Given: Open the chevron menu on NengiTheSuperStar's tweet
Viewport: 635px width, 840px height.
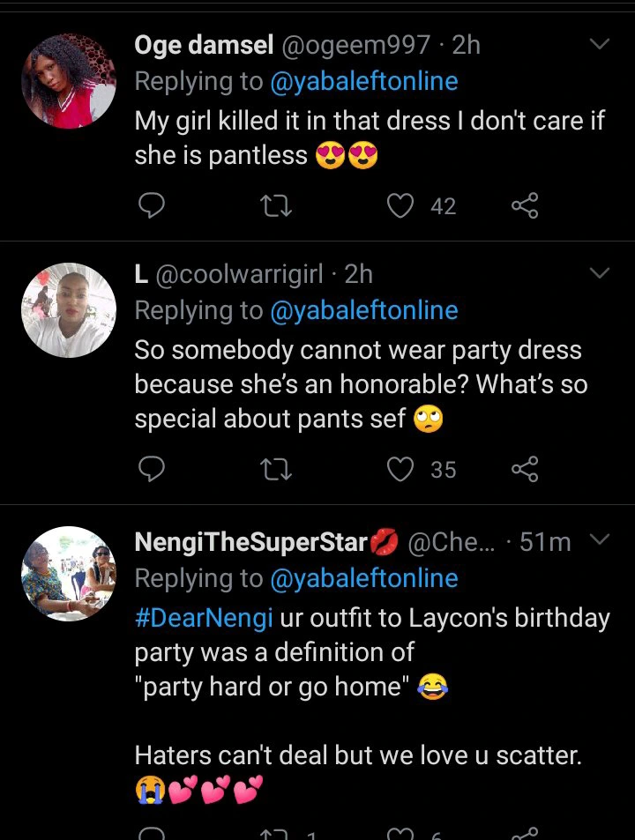Looking at the screenshot, I should (600, 539).
